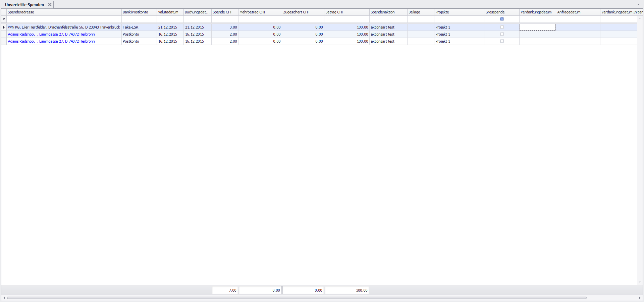Viewport: 644px width, 302px height.
Task: Close the Unverteilte Spenden tab
Action: [x=50, y=5]
